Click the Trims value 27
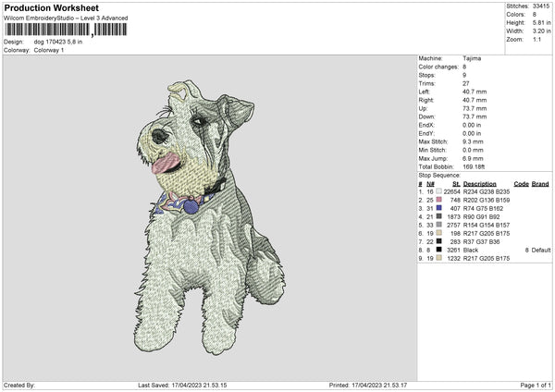The image size is (555, 392). click(x=466, y=83)
